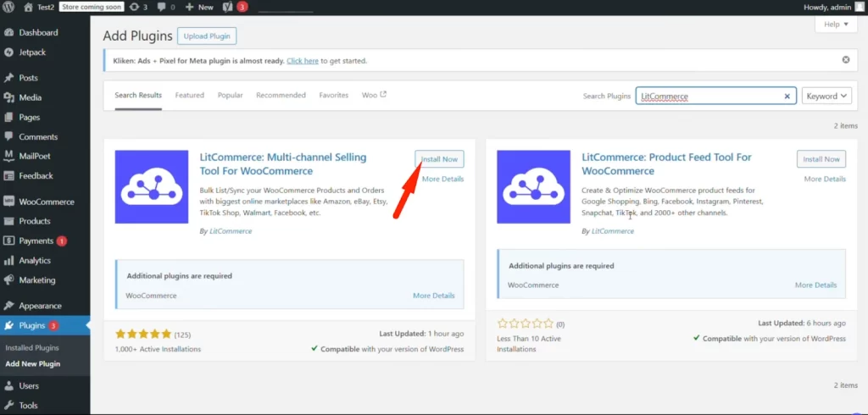Click the empty star rating with 0 reviews
Screen dimensions: 868x415
click(x=526, y=324)
